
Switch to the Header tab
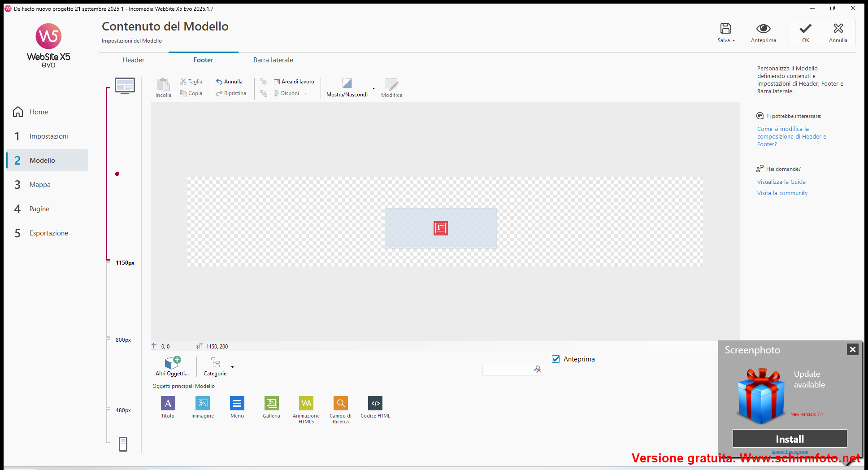click(x=133, y=60)
